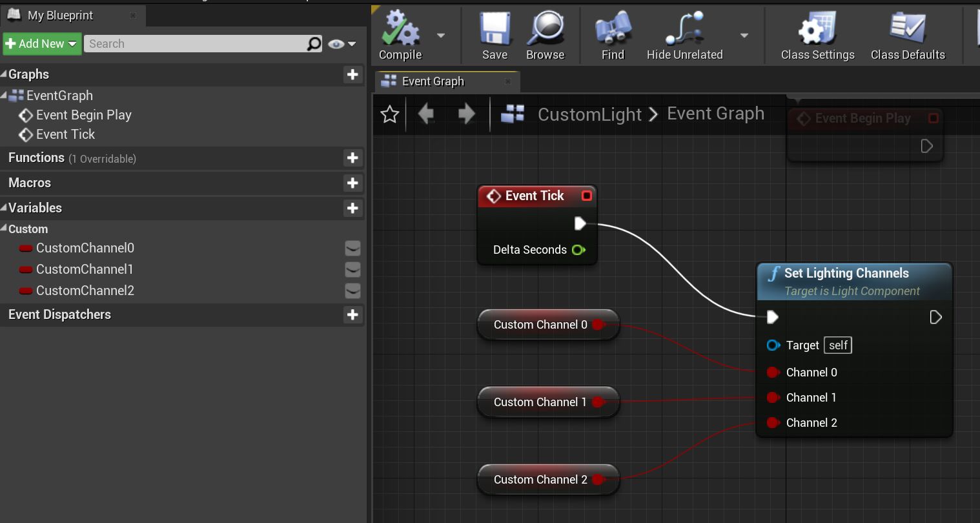Toggle visibility eye for CustomChannel2 variable
Screen dimensions: 980x523
pyautogui.click(x=352, y=291)
